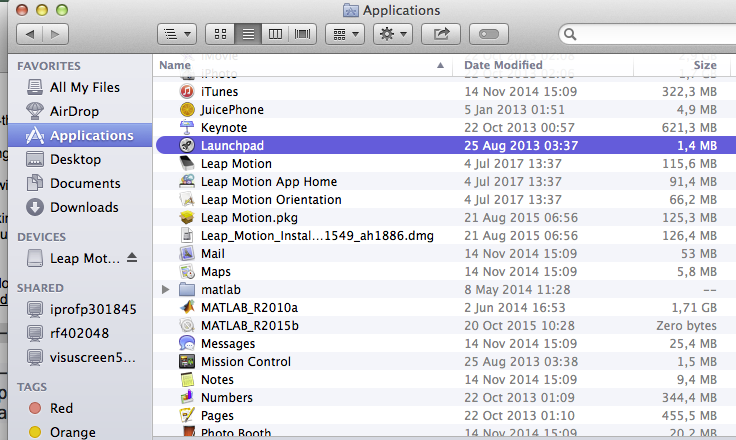Open All My Files in sidebar
Image resolution: width=736 pixels, height=440 pixels.
tap(80, 87)
